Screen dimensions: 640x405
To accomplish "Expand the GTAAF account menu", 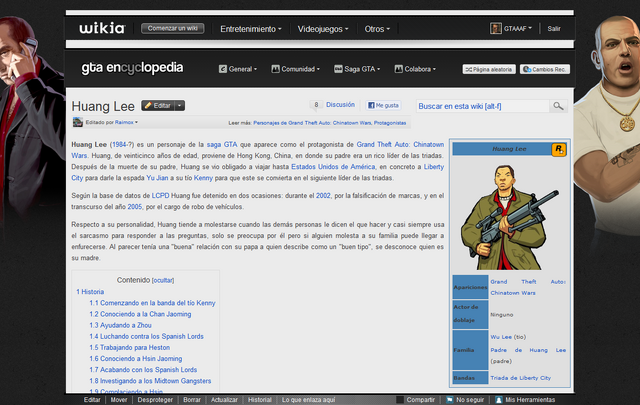I will point(518,29).
